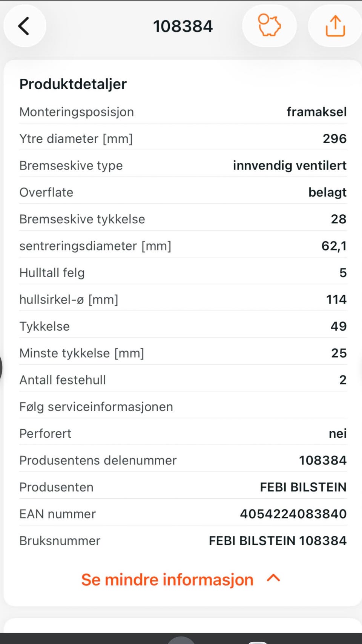Tap Produsentens delenummer 108384 value
362x644 pixels.
pyautogui.click(x=323, y=460)
